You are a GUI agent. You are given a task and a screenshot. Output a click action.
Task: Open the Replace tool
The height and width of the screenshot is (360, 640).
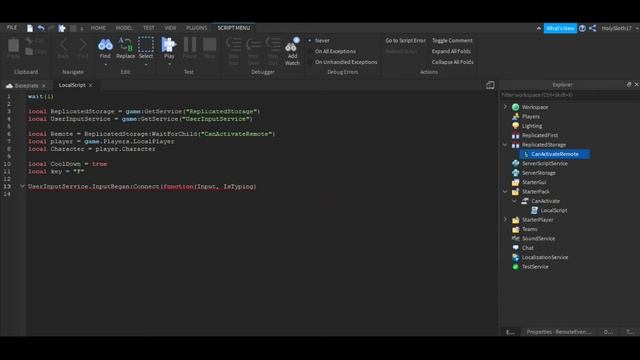(125, 48)
